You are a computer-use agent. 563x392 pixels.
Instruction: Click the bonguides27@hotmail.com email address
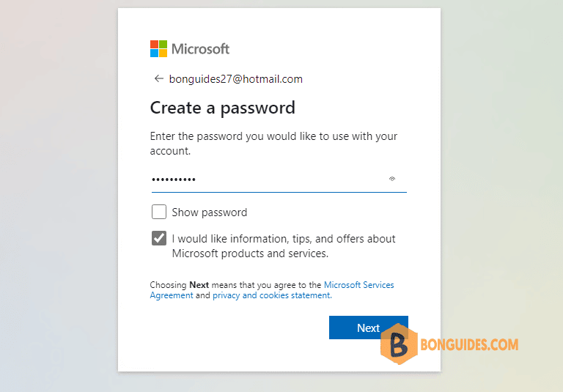point(236,79)
